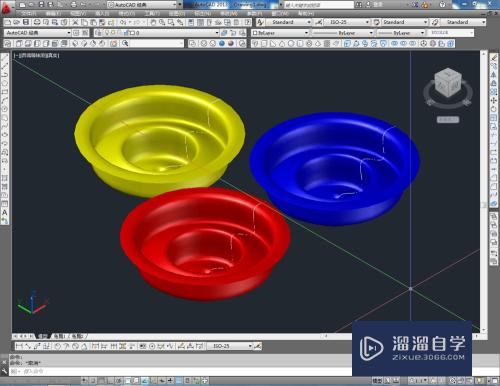Expand the ISO-25 dimension style dropdown

347,22
